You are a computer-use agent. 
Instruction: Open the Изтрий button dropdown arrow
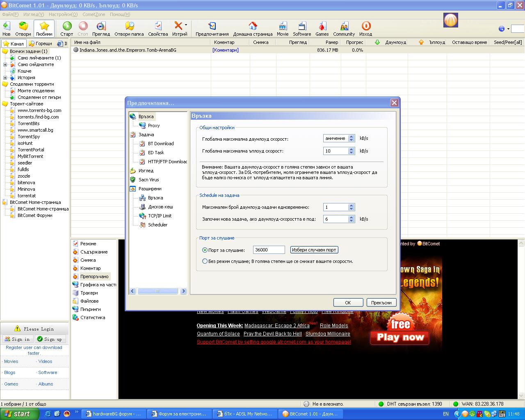(186, 25)
